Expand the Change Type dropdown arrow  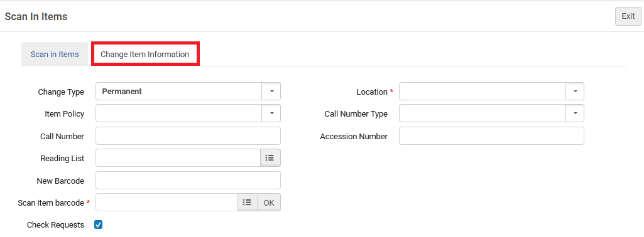[x=271, y=92]
